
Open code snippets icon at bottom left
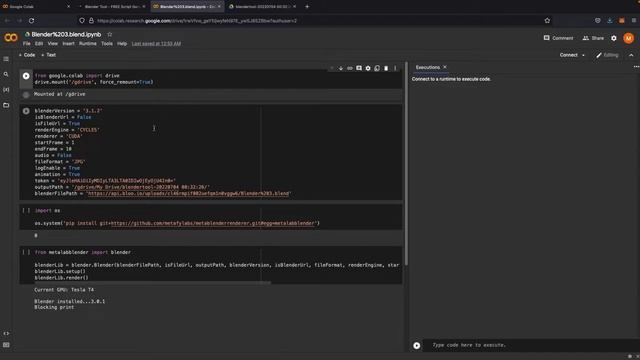[6, 333]
